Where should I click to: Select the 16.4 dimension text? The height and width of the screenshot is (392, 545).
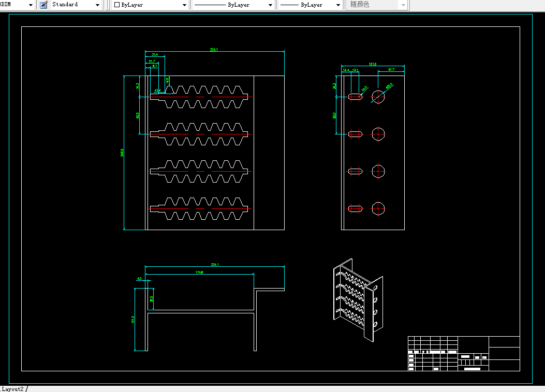click(346, 70)
